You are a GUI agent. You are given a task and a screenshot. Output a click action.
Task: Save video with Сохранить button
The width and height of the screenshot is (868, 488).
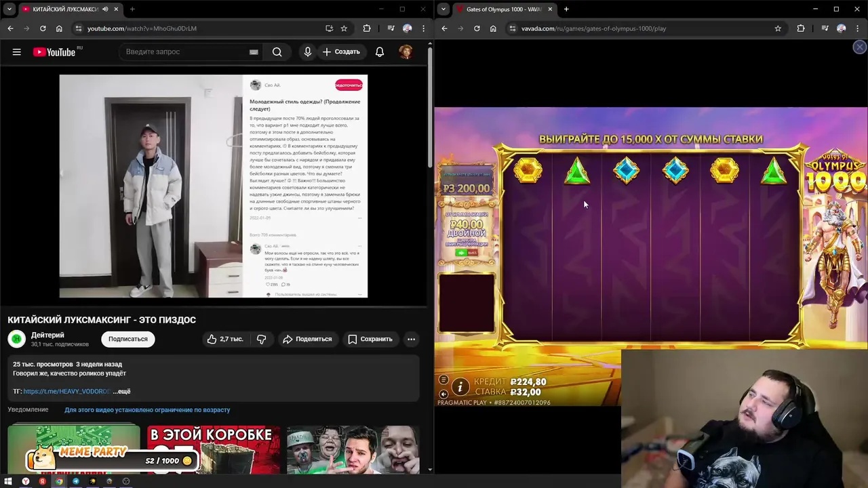pos(370,339)
